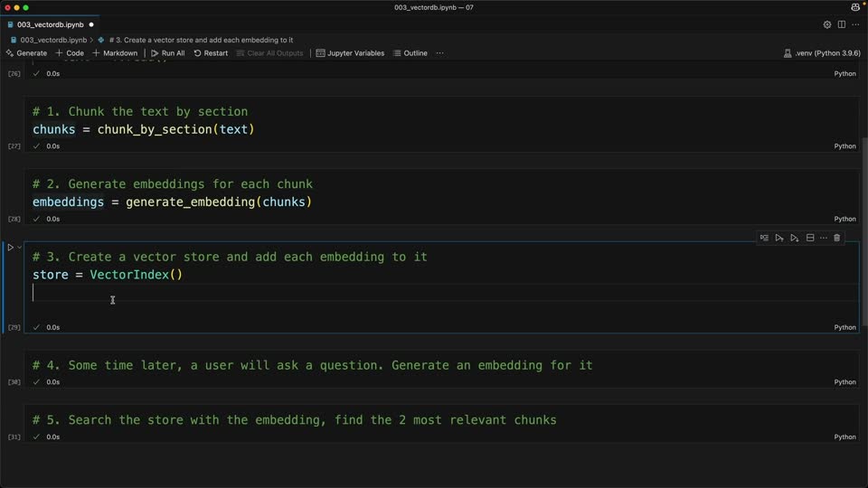868x488 pixels.
Task: Execute above cells from cell toolbar
Action: pyautogui.click(x=779, y=238)
